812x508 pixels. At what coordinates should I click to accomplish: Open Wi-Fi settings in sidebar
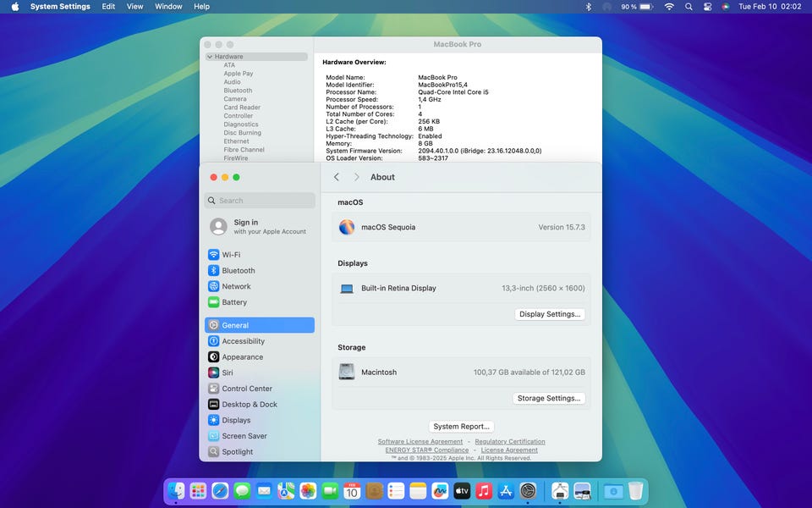231,255
